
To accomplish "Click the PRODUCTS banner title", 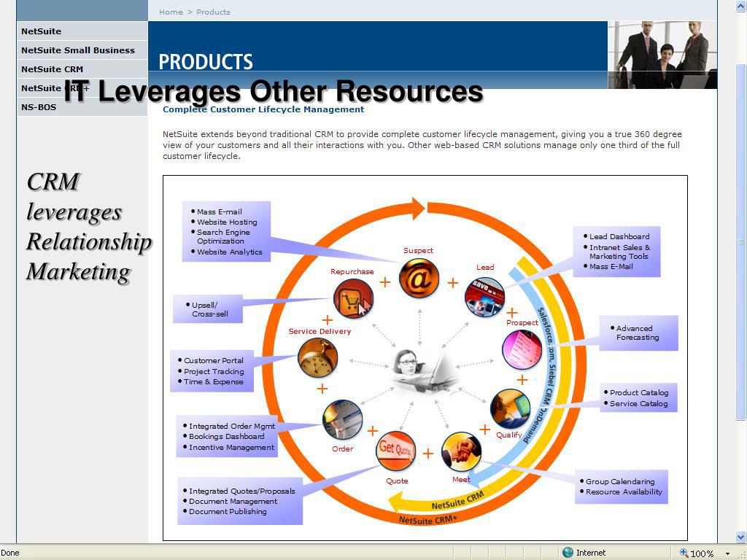I will pyautogui.click(x=206, y=62).
